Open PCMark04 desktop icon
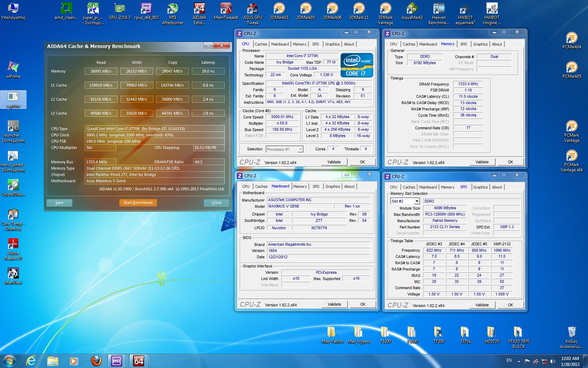This screenshot has height=368, width=588. (572, 40)
